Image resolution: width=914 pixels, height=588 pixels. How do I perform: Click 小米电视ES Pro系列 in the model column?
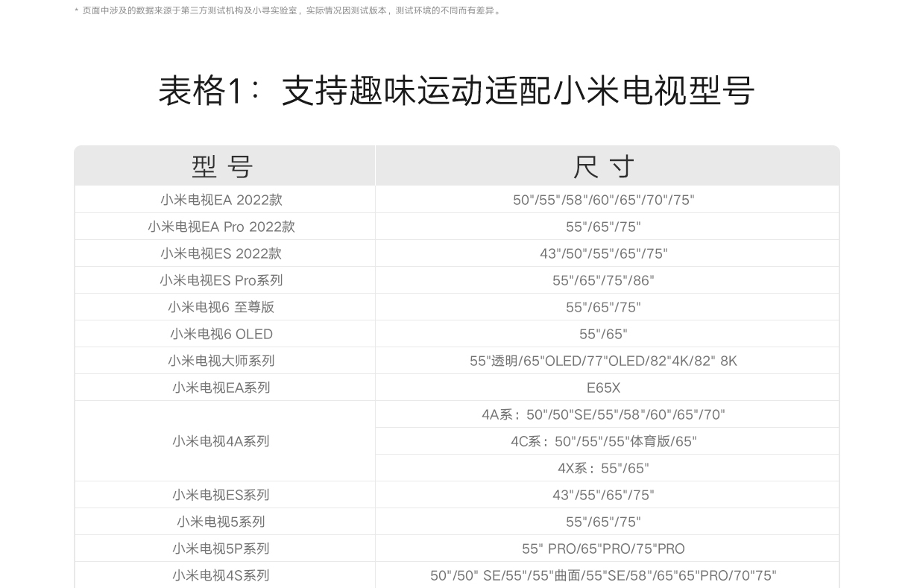tap(221, 280)
